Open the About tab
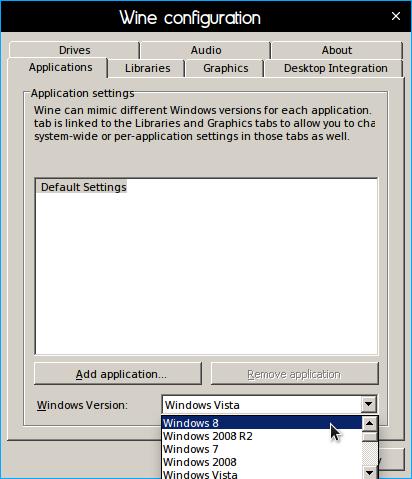This screenshot has width=412, height=479. click(x=337, y=50)
